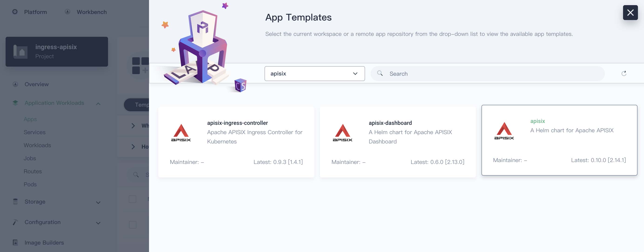The image size is (644, 252).
Task: Open the ingress-apisix project selector
Action: click(x=57, y=52)
